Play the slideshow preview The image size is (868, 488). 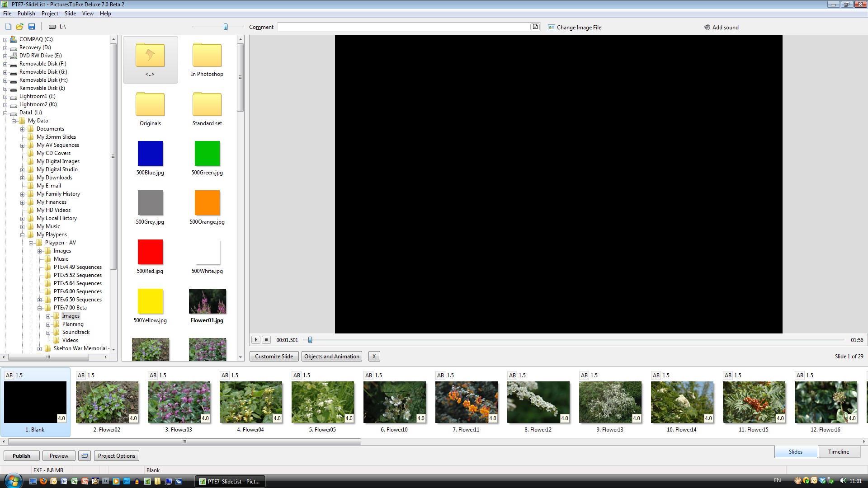[x=255, y=340]
